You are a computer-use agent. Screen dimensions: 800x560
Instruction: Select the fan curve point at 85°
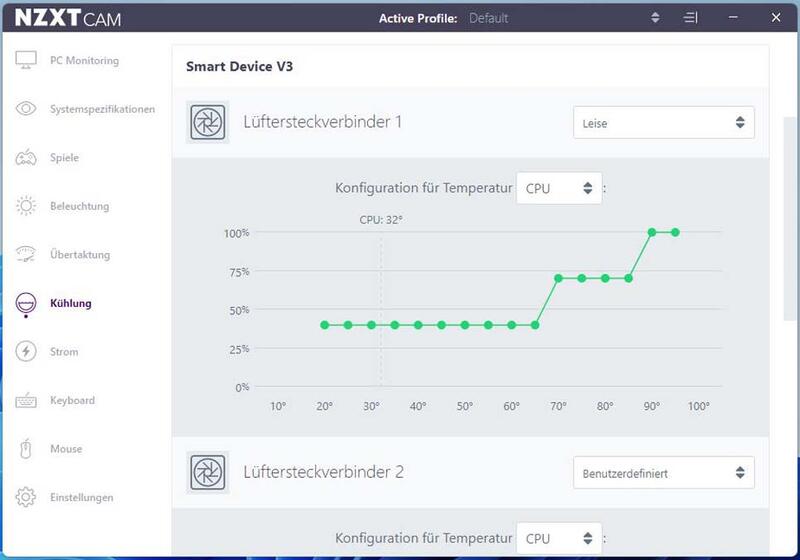629,278
